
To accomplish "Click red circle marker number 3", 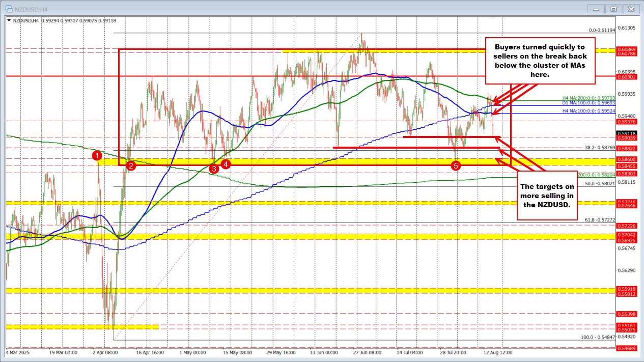I will point(214,168).
